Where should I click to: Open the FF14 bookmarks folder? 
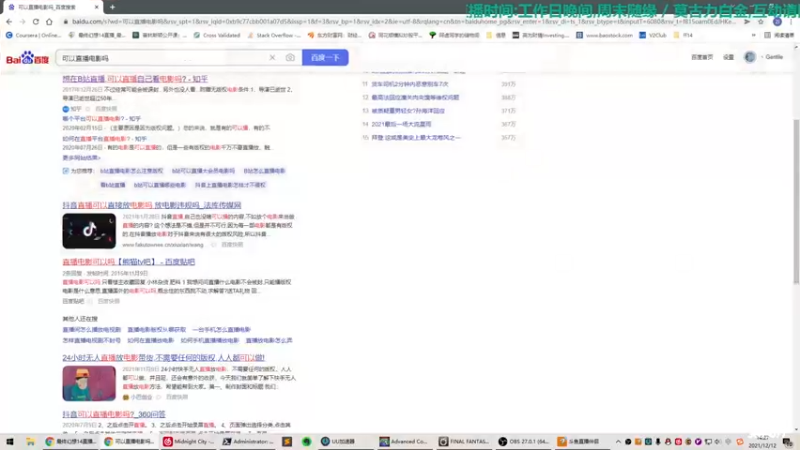(683, 35)
